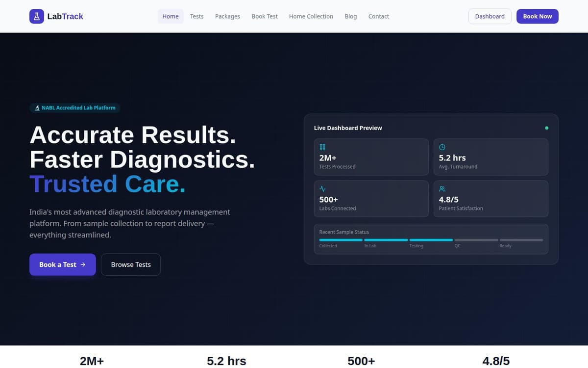Screen dimensions: 588x368
Task: Click the LabTrack brand name
Action: pos(65,16)
